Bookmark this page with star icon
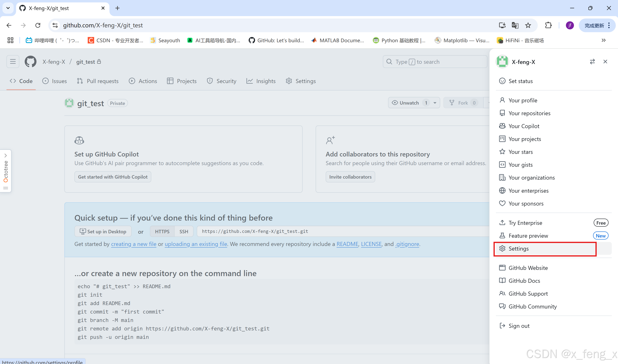Image resolution: width=618 pixels, height=364 pixels. [x=528, y=25]
